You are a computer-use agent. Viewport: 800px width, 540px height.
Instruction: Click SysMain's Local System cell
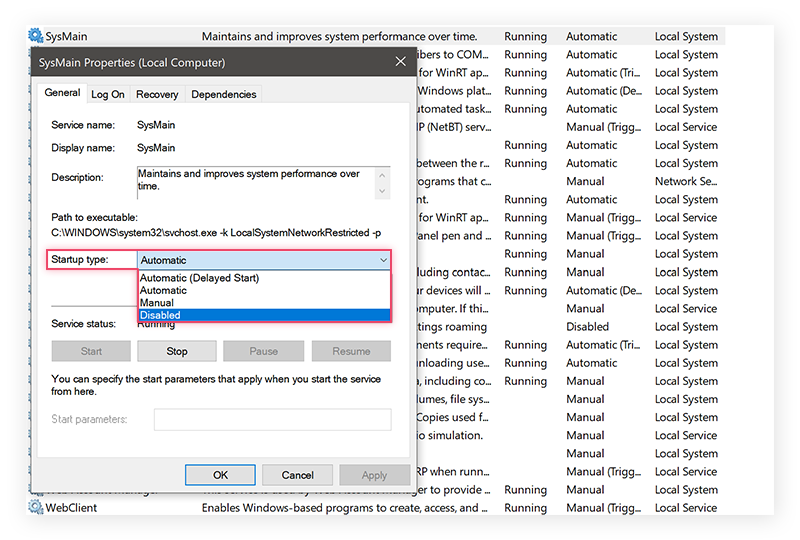pos(686,36)
